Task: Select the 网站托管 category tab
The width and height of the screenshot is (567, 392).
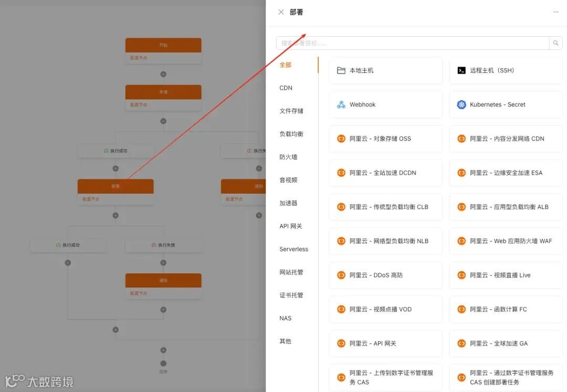Action: tap(291, 272)
